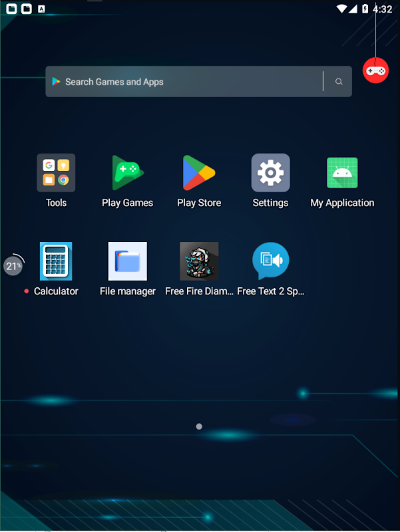Viewport: 400px width, 532px height.
Task: Click the 'Play Games' label
Action: point(128,203)
